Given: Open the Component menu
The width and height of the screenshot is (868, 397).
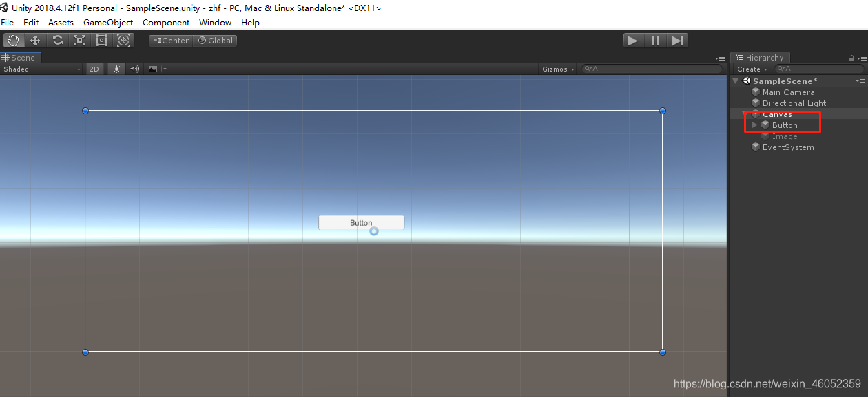Looking at the screenshot, I should (x=166, y=22).
